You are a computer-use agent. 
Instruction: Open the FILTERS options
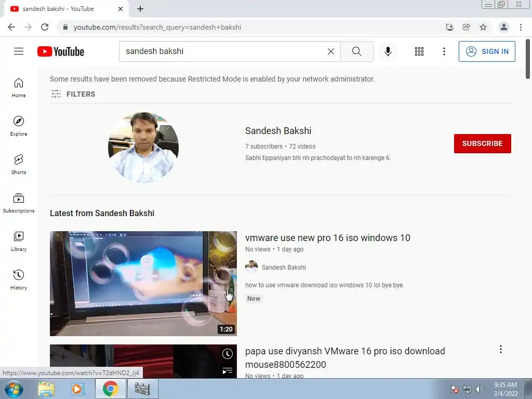(73, 94)
